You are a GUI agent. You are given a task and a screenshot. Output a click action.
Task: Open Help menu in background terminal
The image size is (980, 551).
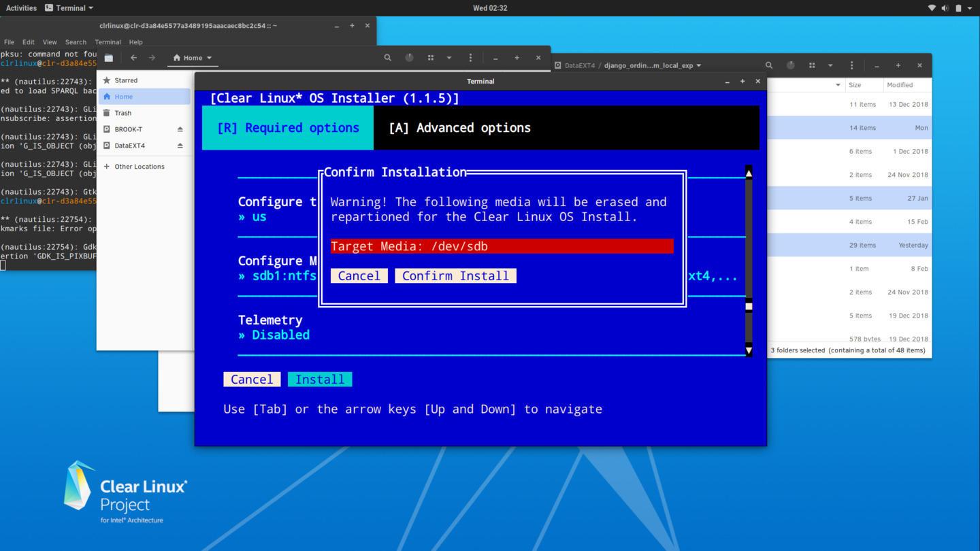click(x=136, y=42)
